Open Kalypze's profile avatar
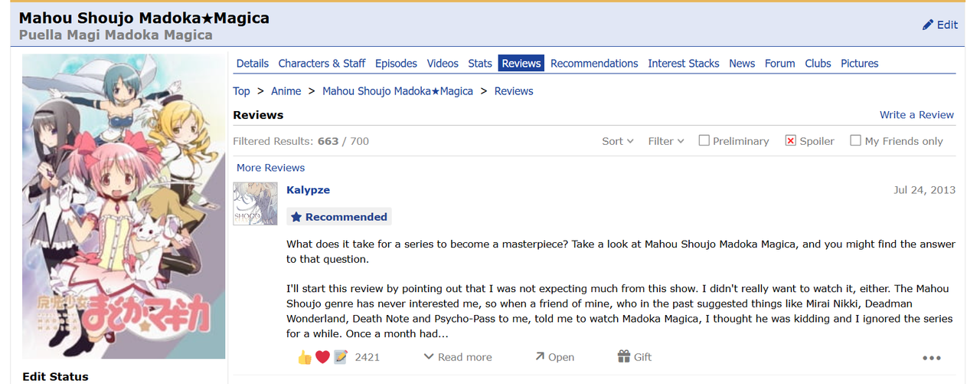Screen dimensions: 980x384 (x=255, y=204)
